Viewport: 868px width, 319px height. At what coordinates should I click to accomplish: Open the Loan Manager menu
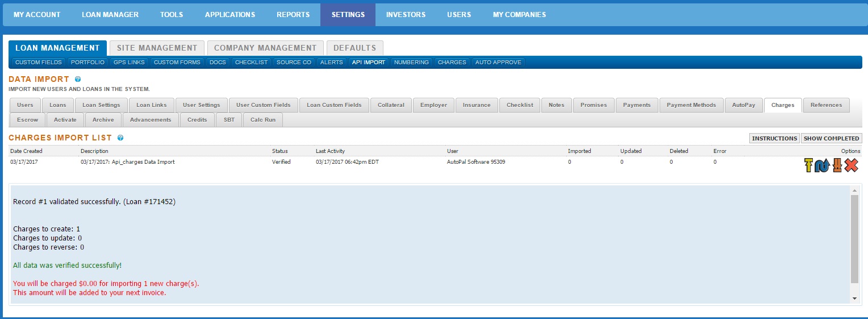click(x=110, y=15)
